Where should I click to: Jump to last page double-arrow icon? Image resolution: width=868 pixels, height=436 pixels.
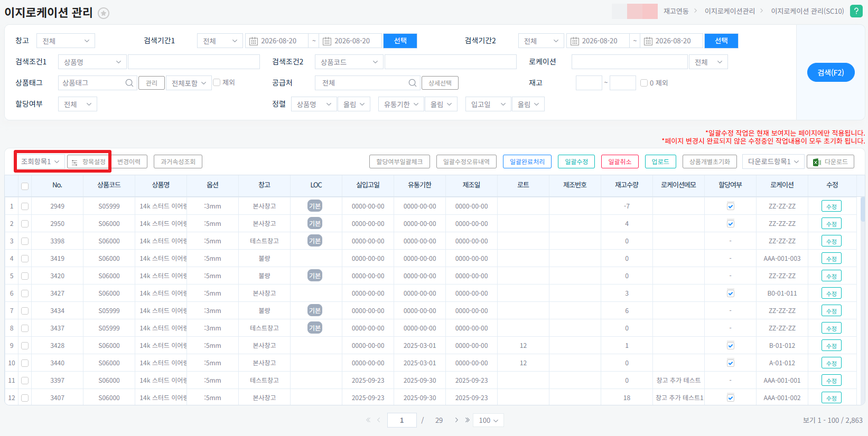tap(467, 420)
